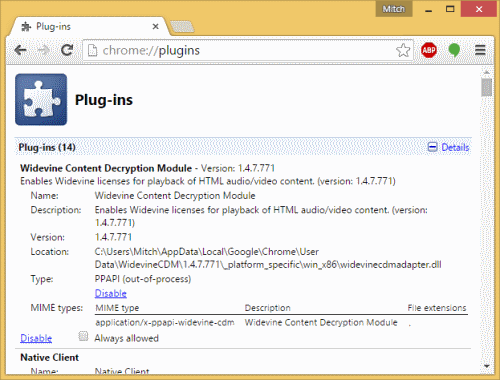This screenshot has height=380, width=500.
Task: Close the Plug-ins tab
Action: [155, 27]
